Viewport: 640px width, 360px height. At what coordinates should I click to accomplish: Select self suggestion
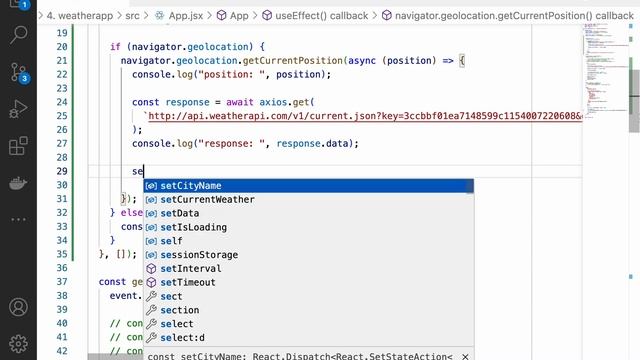click(x=309, y=241)
